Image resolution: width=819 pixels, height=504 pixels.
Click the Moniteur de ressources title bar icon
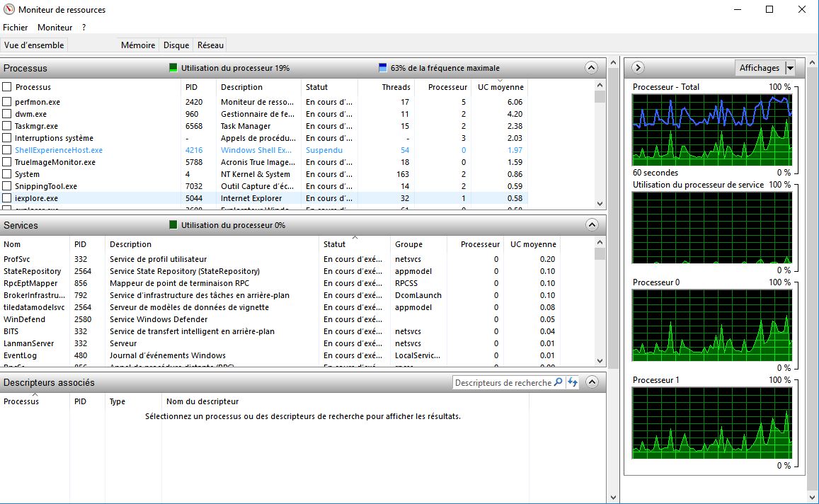9,9
